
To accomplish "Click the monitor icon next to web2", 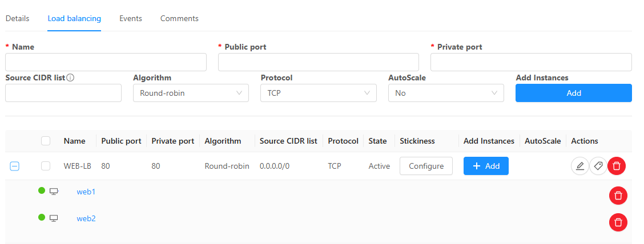I will [x=54, y=218].
